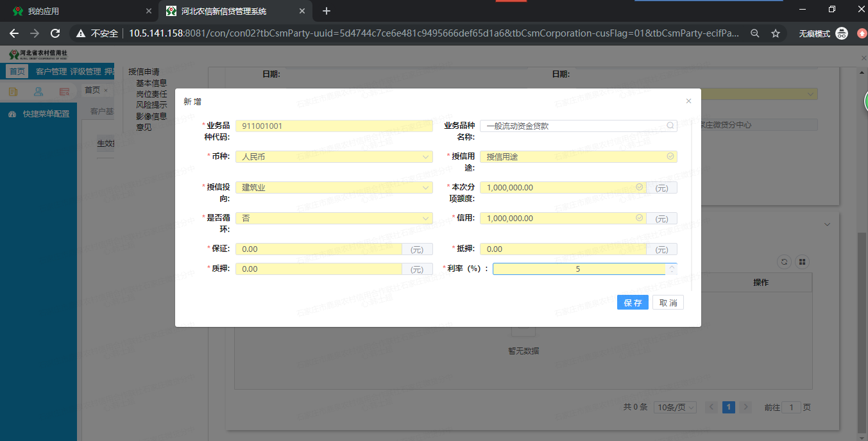Increase 利率 value with stepper arrow

coord(672,266)
